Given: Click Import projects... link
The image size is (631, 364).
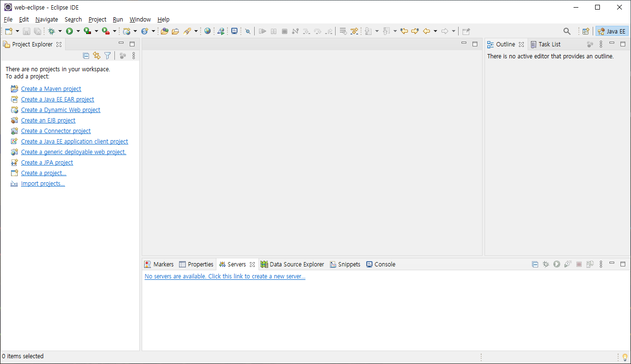Looking at the screenshot, I should point(43,183).
